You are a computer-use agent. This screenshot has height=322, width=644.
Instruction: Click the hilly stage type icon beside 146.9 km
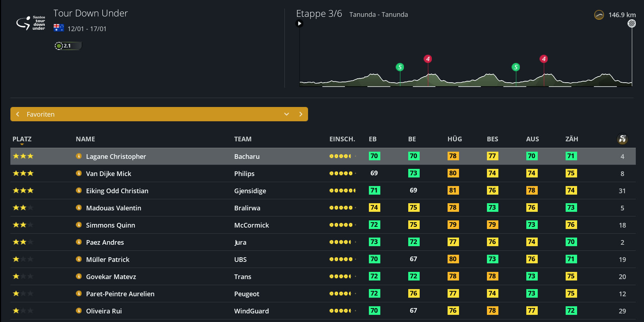[x=599, y=15]
